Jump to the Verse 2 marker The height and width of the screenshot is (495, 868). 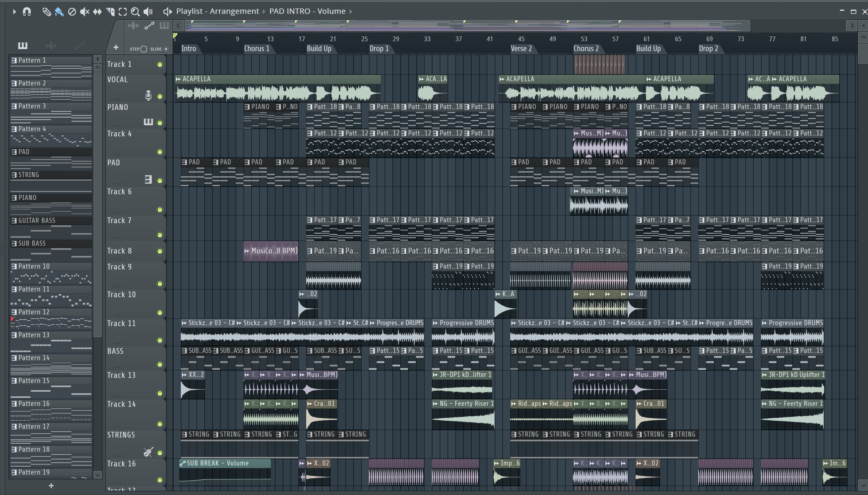[x=521, y=48]
